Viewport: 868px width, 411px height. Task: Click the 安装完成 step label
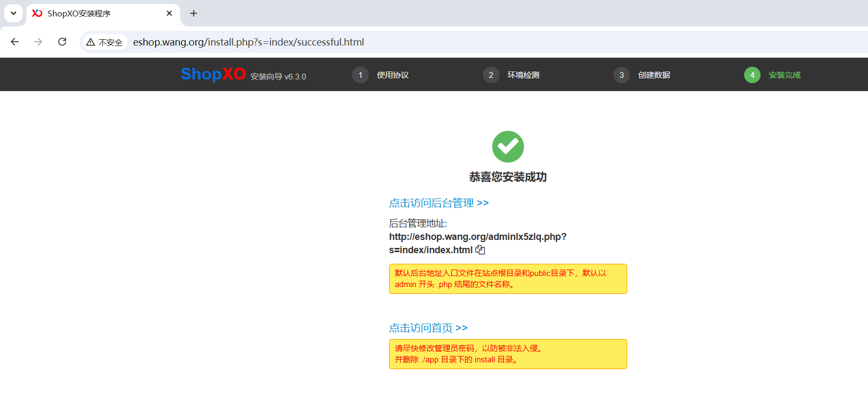coord(785,75)
